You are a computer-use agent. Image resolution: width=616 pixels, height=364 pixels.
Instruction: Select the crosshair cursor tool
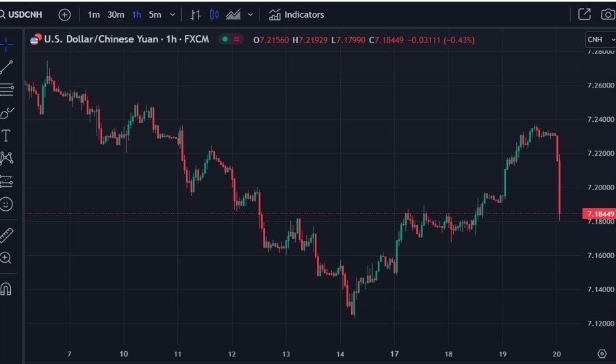[x=7, y=44]
